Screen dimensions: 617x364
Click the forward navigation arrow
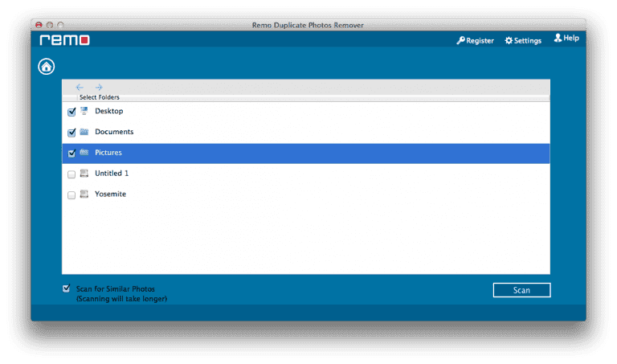click(99, 87)
